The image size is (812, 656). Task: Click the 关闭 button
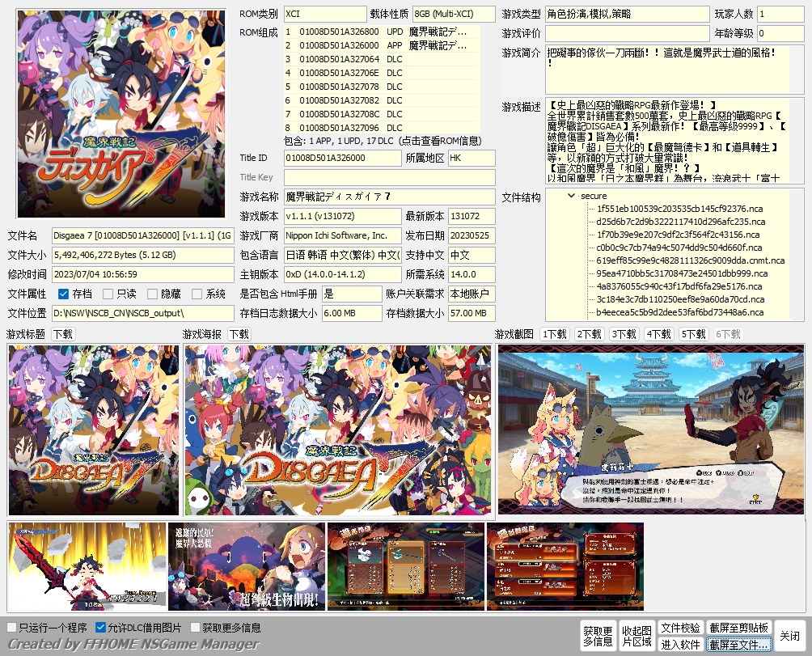point(789,636)
